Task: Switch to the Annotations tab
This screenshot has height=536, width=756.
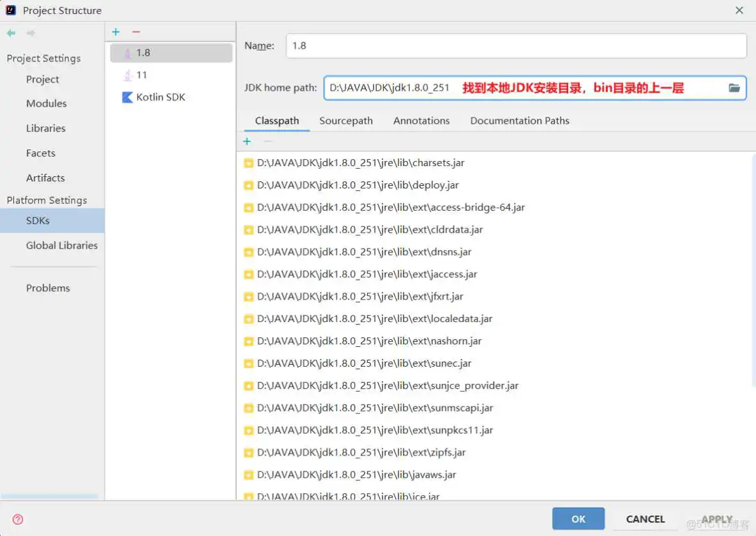Action: 421,120
